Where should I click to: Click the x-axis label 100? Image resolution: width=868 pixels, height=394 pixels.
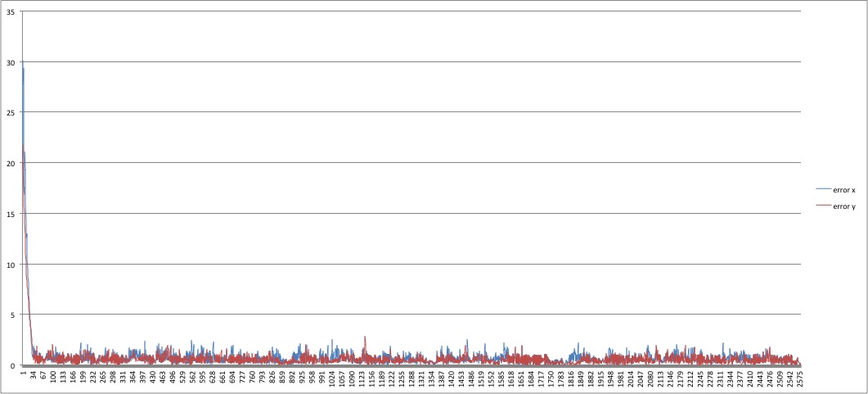pyautogui.click(x=52, y=376)
